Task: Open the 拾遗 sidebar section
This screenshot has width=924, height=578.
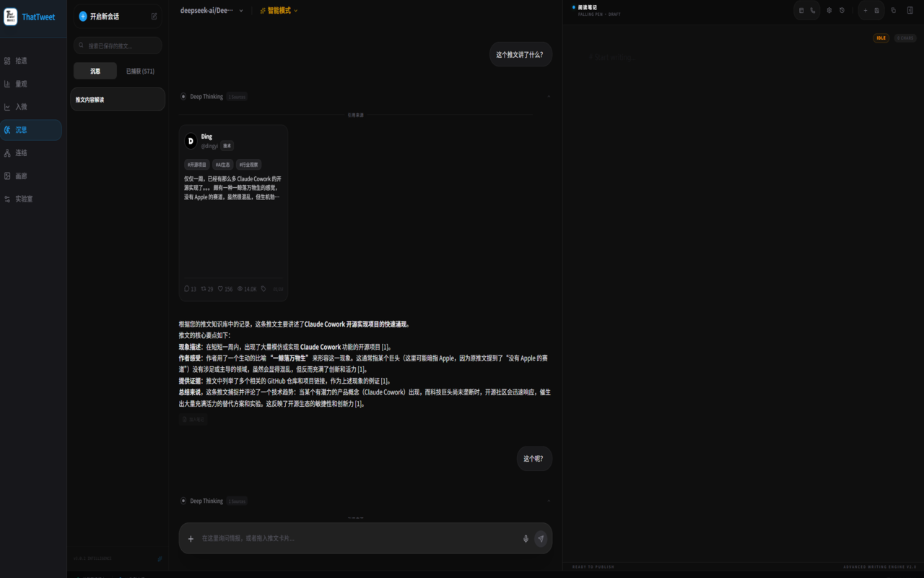Action: pyautogui.click(x=31, y=61)
